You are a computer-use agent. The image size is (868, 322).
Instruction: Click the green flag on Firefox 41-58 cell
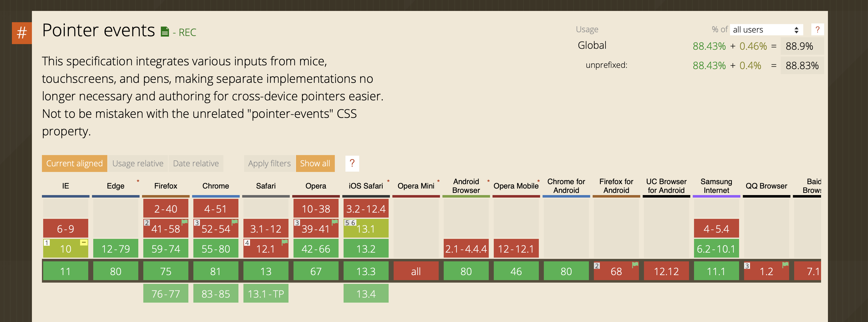point(184,222)
